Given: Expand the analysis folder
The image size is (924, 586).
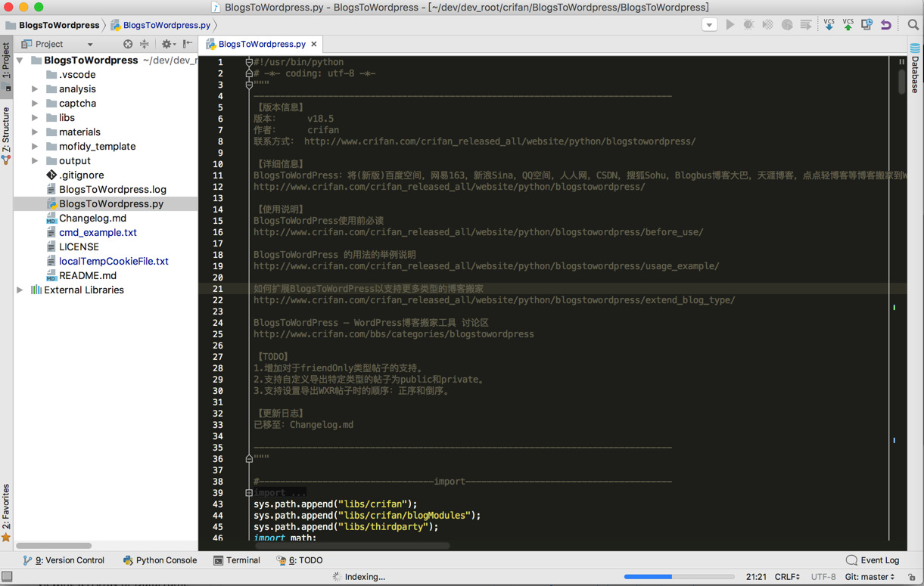Looking at the screenshot, I should coord(35,89).
